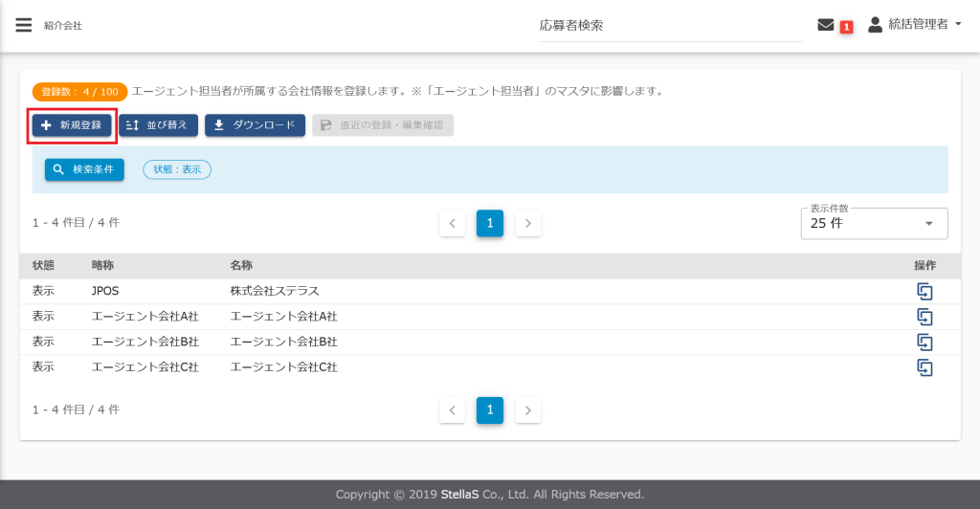
Task: Click copy icon for 株式会社ステラス row
Action: click(924, 292)
